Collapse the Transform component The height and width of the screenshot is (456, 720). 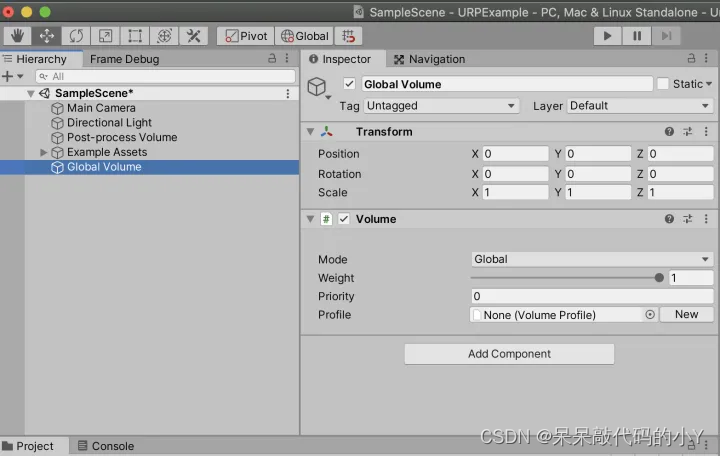tap(310, 132)
